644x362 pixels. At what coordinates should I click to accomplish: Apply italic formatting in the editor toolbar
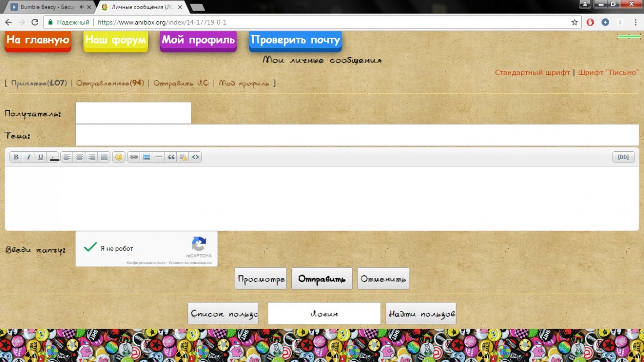29,157
